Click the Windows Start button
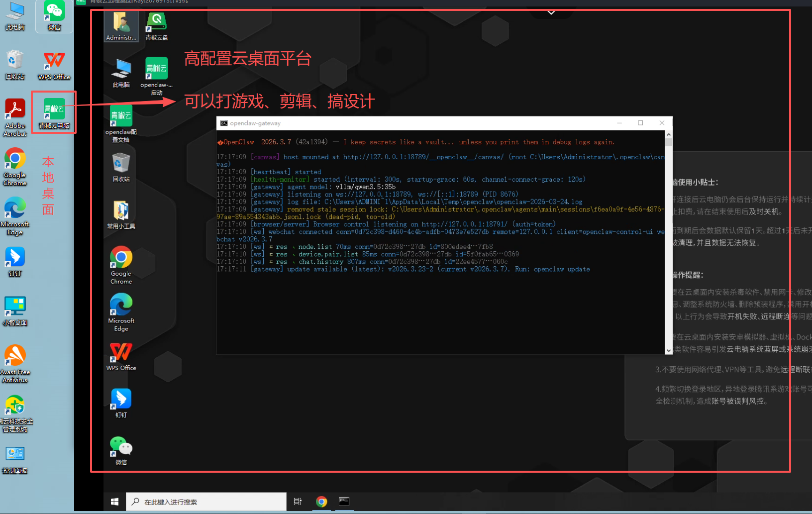 click(x=114, y=502)
